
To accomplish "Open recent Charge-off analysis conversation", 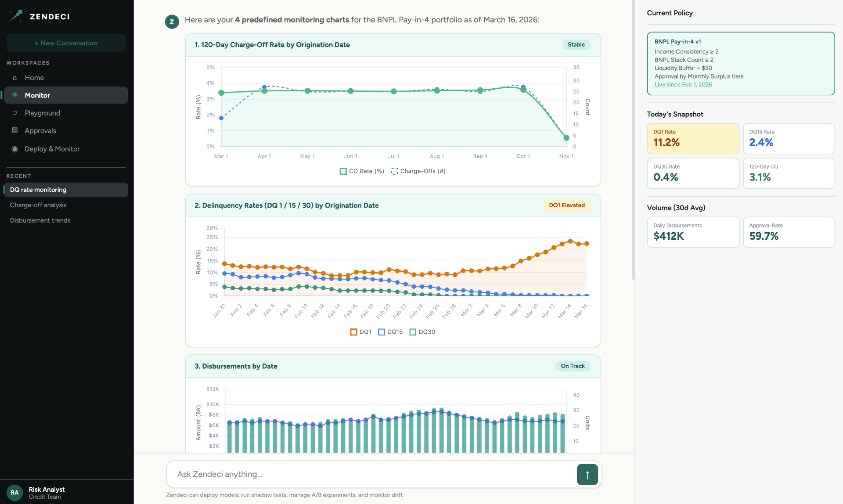I will pos(66,205).
